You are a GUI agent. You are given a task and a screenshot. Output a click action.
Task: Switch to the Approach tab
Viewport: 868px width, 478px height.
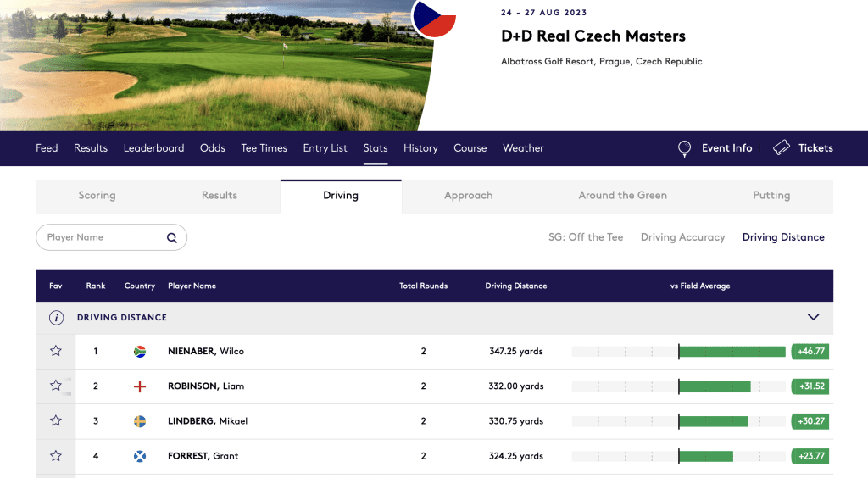click(x=468, y=195)
